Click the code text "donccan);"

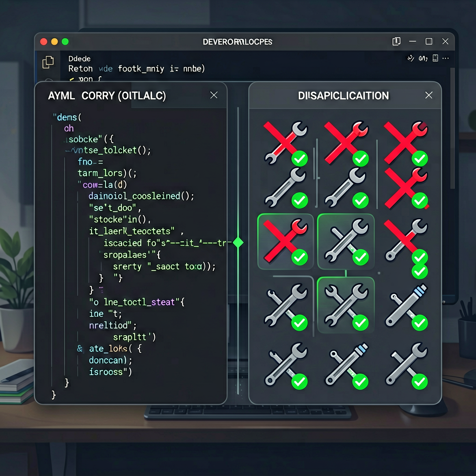point(111,360)
